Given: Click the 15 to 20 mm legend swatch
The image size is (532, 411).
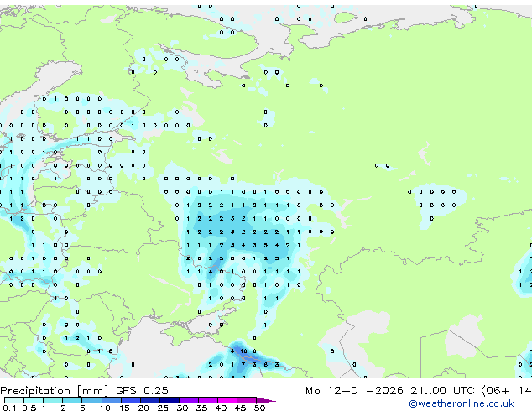Looking at the screenshot, I should pyautogui.click(x=130, y=400).
